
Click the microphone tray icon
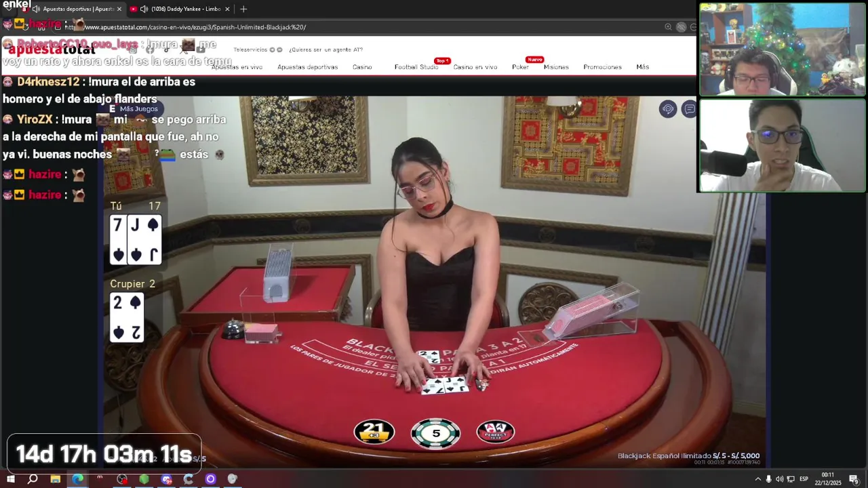tap(768, 479)
